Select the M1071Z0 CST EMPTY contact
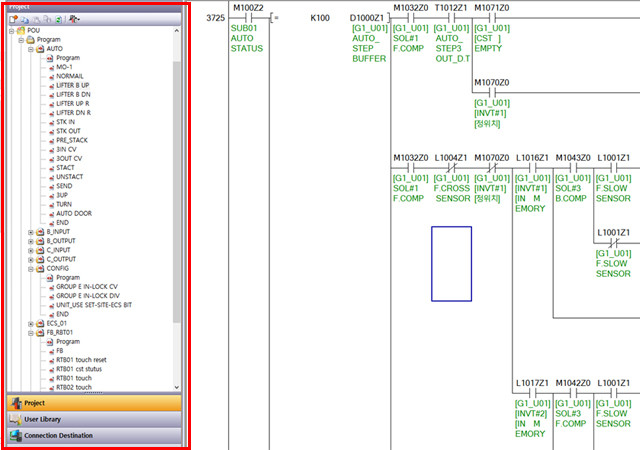Screen dimensions: 640x450 point(490,19)
